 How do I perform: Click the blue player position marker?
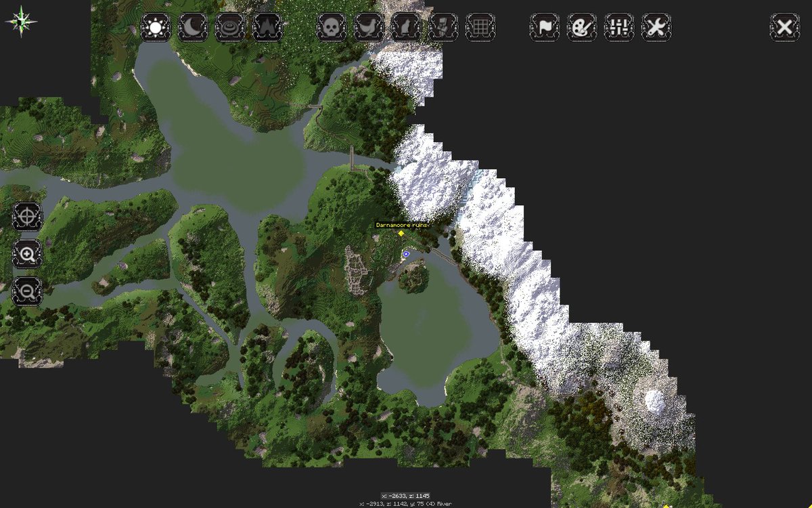pos(406,254)
